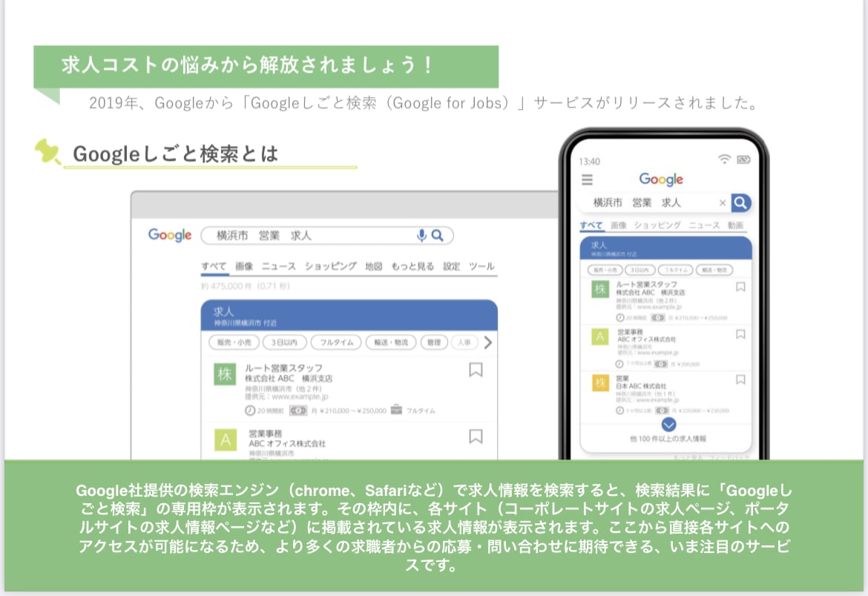Click the magnifier icon in desktop search bar
The width and height of the screenshot is (868, 596).
pyautogui.click(x=437, y=235)
